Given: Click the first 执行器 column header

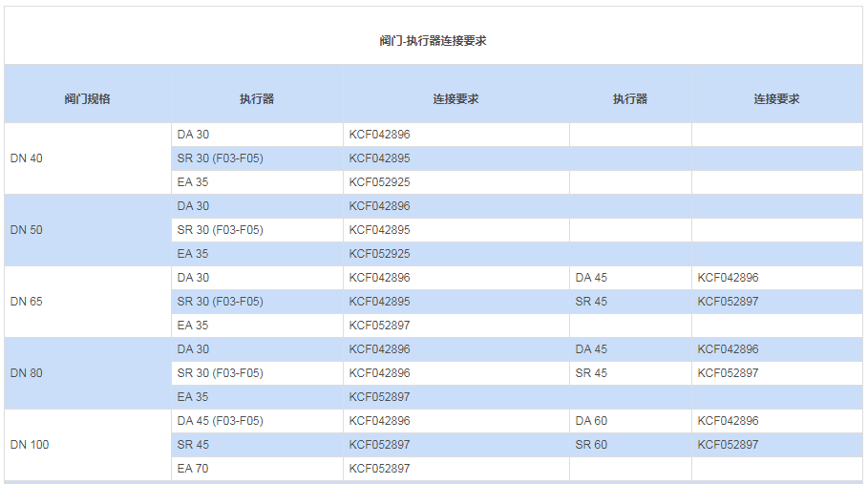Looking at the screenshot, I should click(256, 98).
